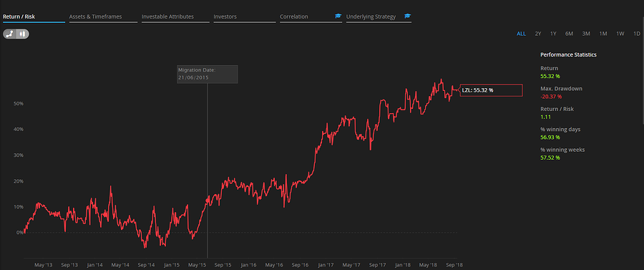Click % winning days value 56.93 %
The width and height of the screenshot is (644, 270).
tap(550, 138)
